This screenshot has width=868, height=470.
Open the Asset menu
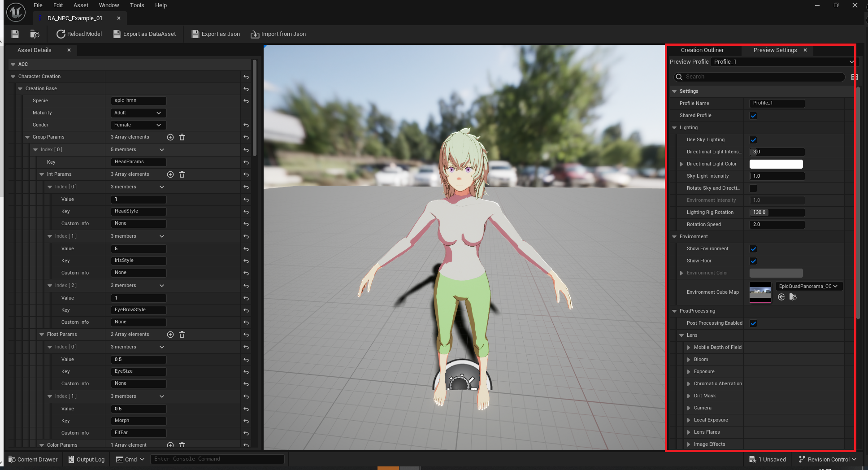[81, 5]
